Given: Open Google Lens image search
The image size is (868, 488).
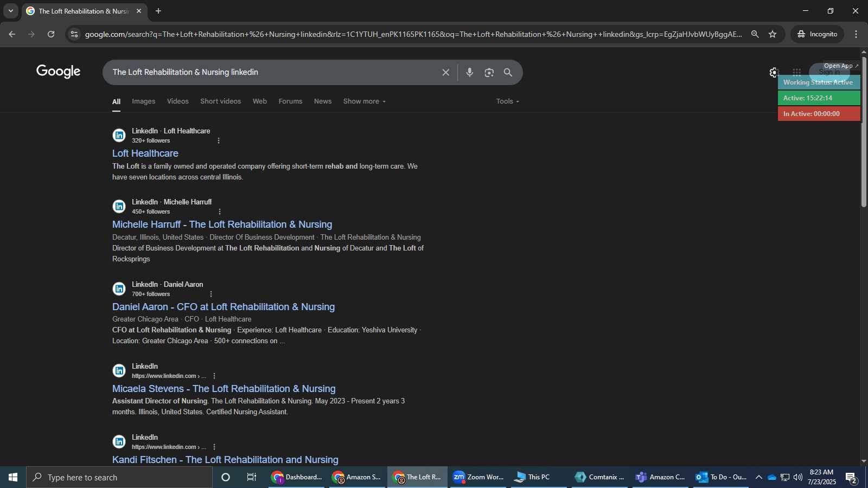Looking at the screenshot, I should (x=489, y=72).
